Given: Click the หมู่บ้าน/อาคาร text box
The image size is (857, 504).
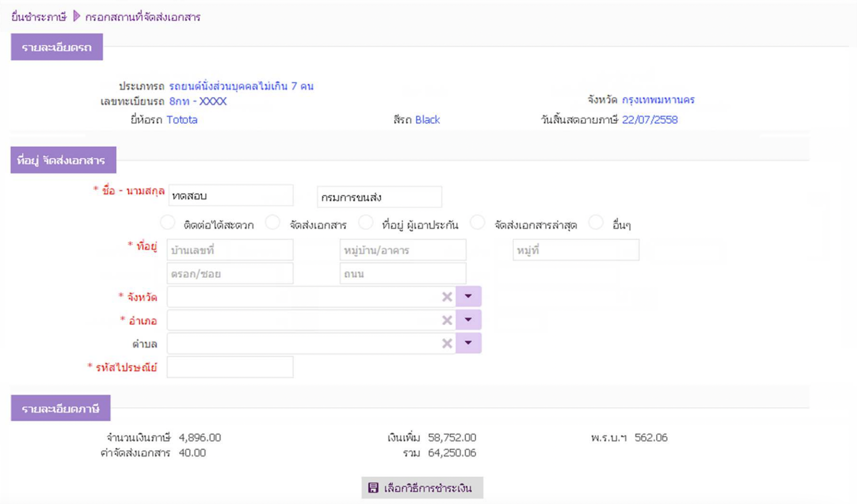Looking at the screenshot, I should [x=403, y=250].
